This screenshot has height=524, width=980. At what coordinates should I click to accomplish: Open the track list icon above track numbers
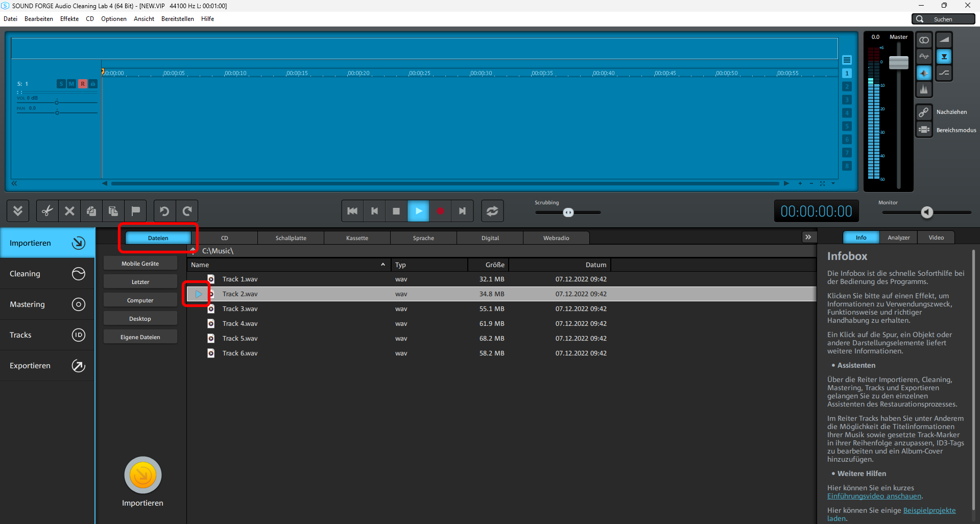847,60
